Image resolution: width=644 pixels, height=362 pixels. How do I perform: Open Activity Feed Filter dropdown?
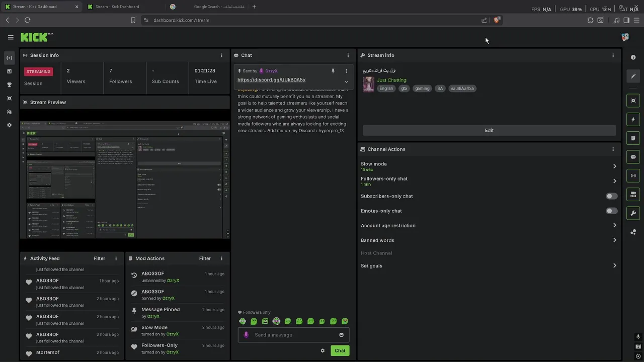pos(99,258)
